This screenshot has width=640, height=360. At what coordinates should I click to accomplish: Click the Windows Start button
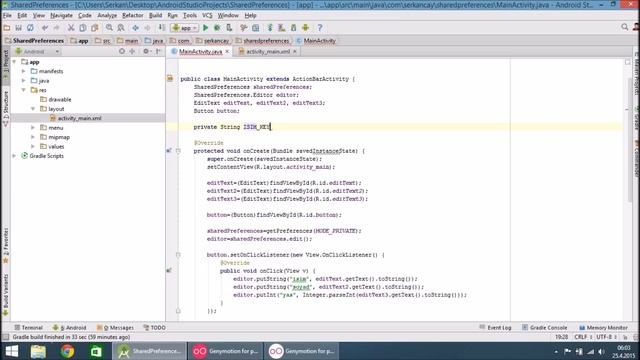tap(11, 351)
